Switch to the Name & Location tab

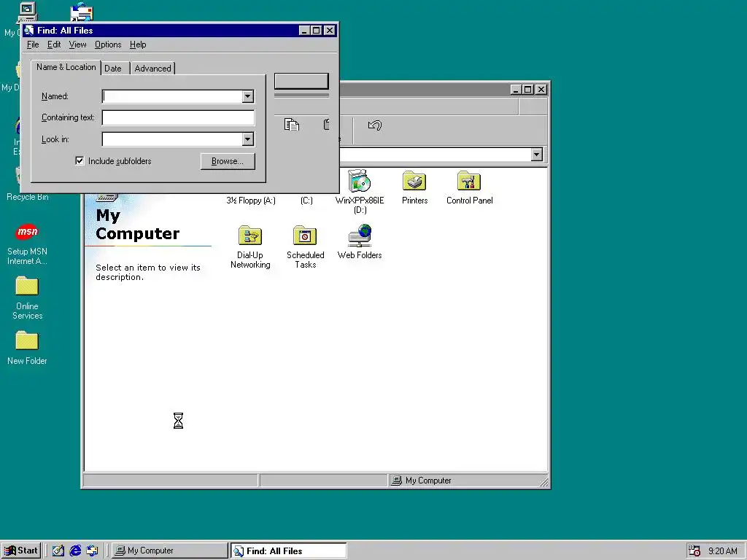[66, 67]
